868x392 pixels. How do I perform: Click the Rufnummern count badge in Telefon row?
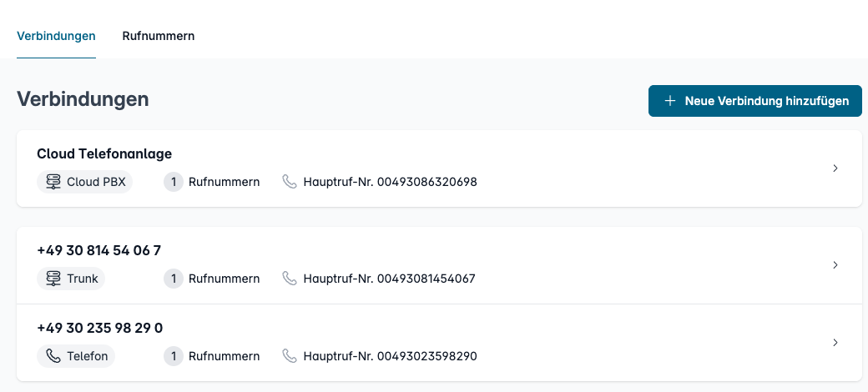[x=174, y=356]
